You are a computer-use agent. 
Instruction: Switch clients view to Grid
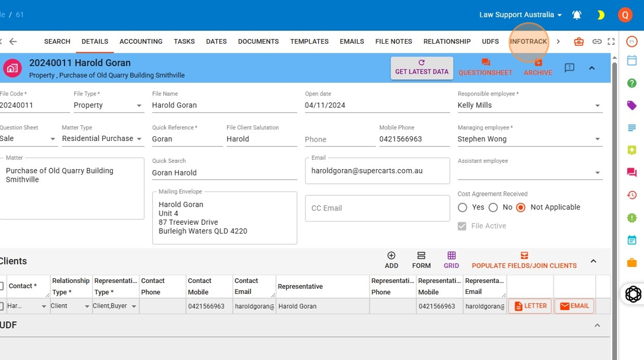tap(451, 260)
